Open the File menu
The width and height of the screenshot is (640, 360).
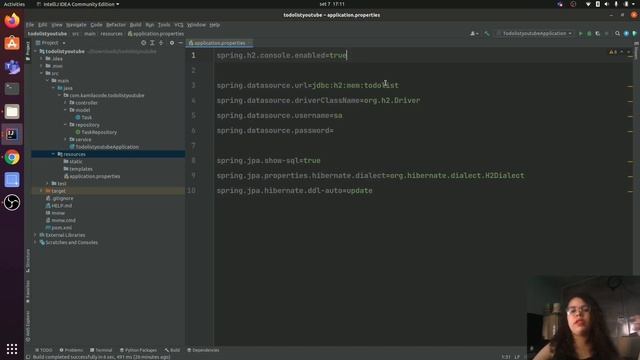coord(30,25)
